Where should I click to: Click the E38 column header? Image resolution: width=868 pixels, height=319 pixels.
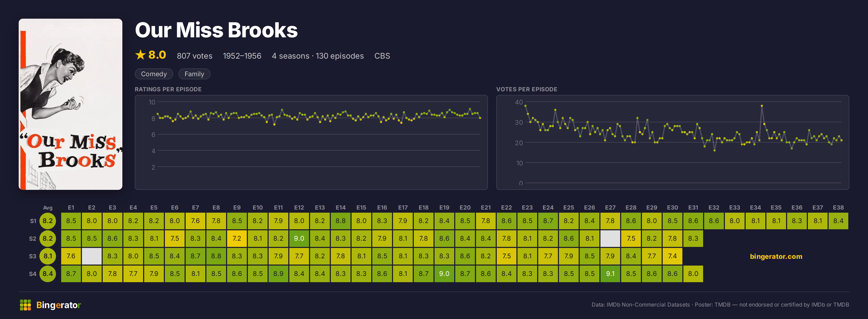point(838,208)
